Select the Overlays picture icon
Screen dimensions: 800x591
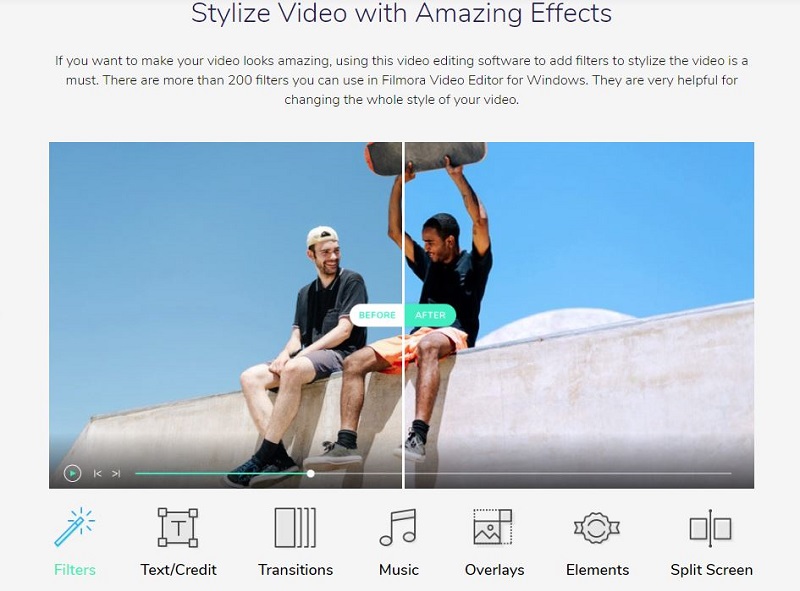[493, 527]
